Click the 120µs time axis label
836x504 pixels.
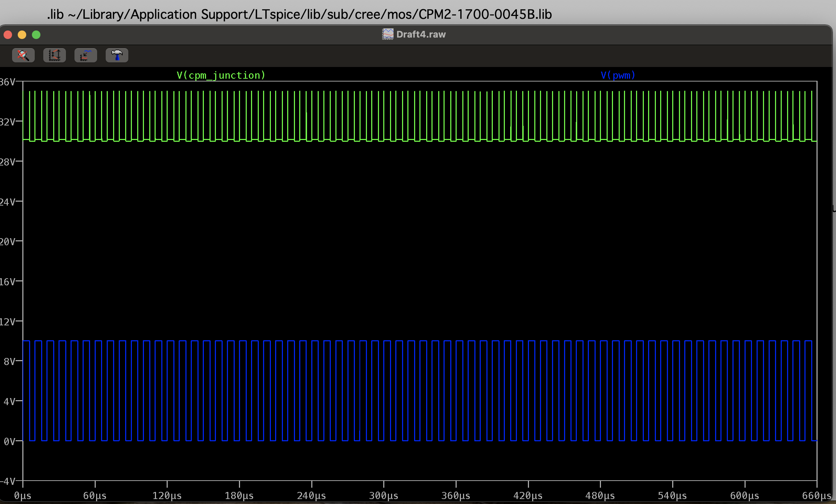click(x=167, y=495)
